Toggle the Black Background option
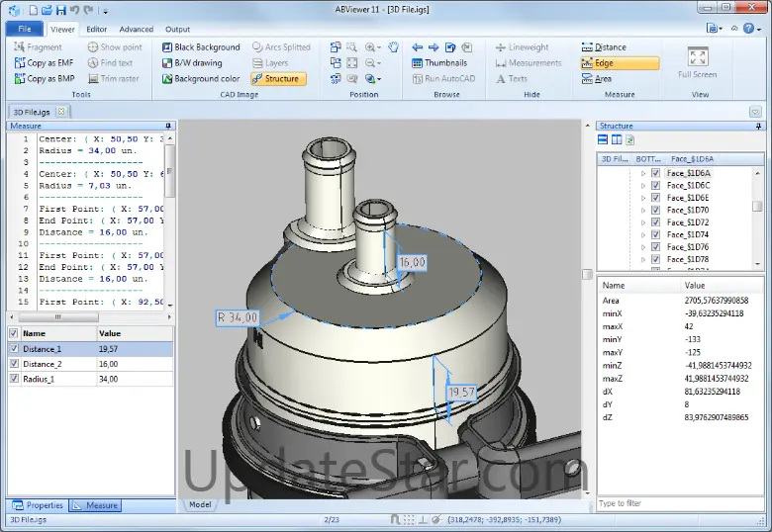 pyautogui.click(x=200, y=46)
